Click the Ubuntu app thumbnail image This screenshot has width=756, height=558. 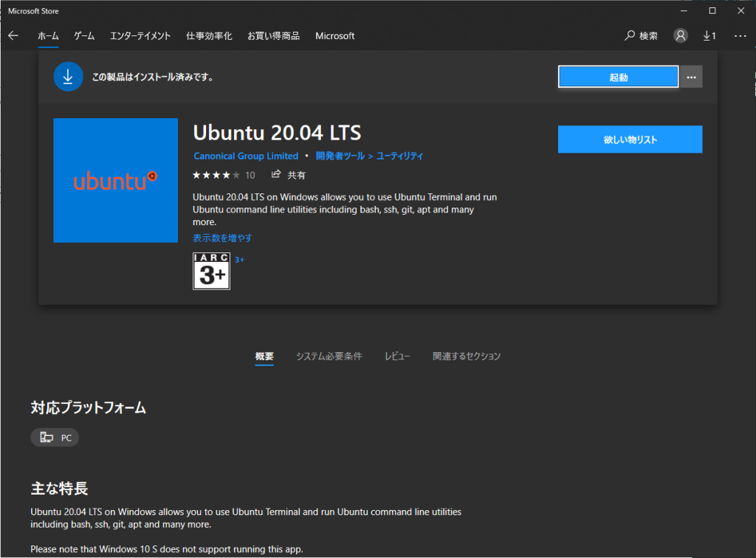[115, 180]
